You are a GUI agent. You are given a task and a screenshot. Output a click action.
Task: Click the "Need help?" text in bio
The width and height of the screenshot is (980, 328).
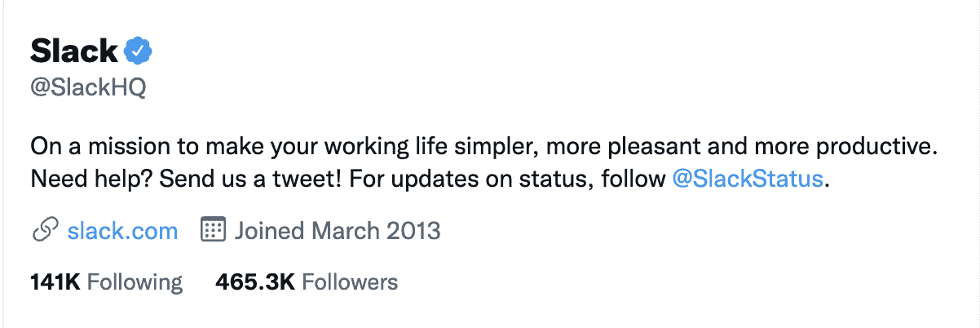click(90, 180)
